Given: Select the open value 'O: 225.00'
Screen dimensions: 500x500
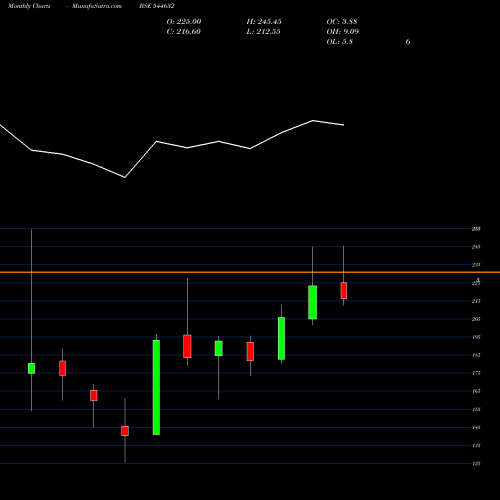Looking at the screenshot, I should pos(184,22).
